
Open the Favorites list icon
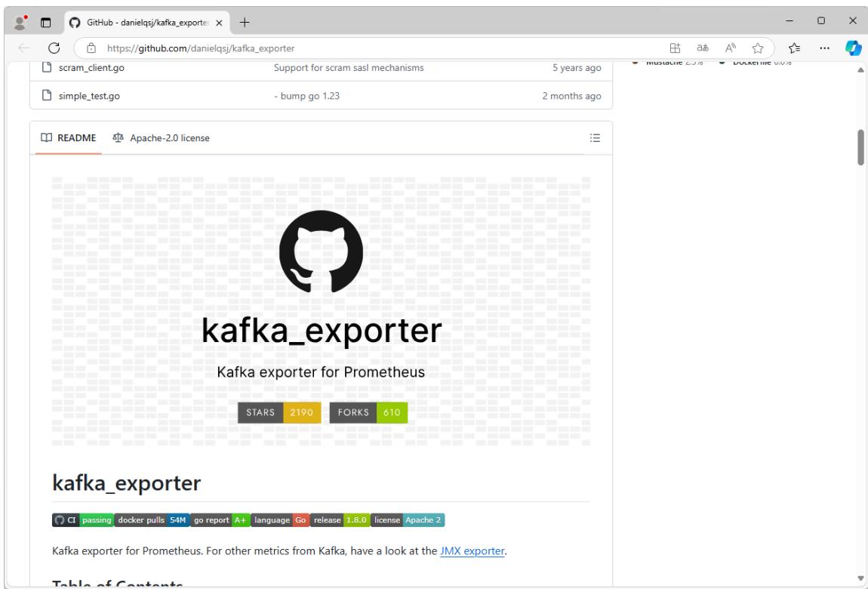(x=794, y=48)
